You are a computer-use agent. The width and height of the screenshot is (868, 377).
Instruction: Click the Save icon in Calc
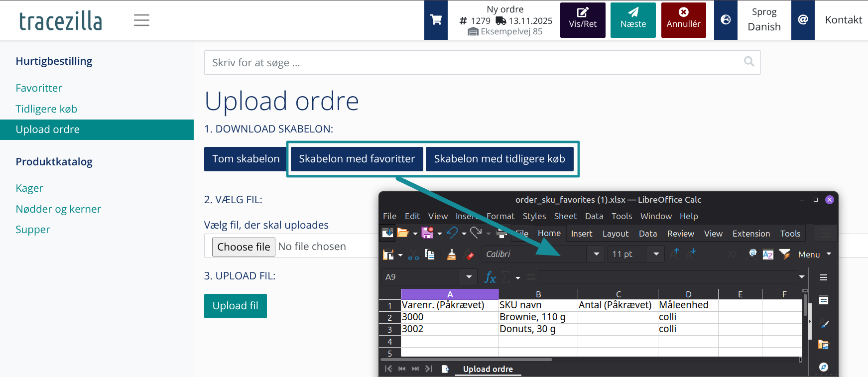point(427,233)
